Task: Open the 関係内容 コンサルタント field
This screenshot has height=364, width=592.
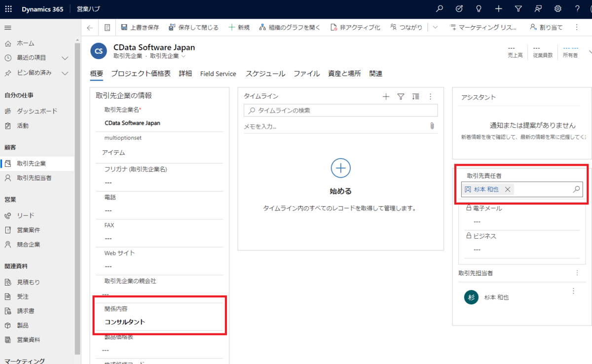Action: (125, 322)
